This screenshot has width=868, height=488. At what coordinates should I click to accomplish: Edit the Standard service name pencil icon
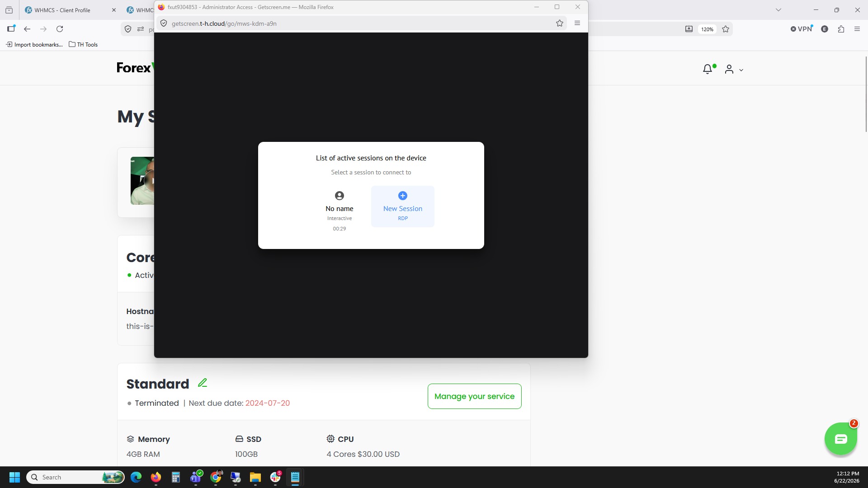pos(203,383)
